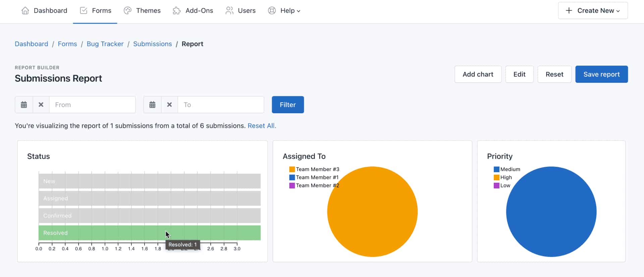Toggle Team Member #3 legend swatch
The height and width of the screenshot is (277, 644).
point(292,169)
